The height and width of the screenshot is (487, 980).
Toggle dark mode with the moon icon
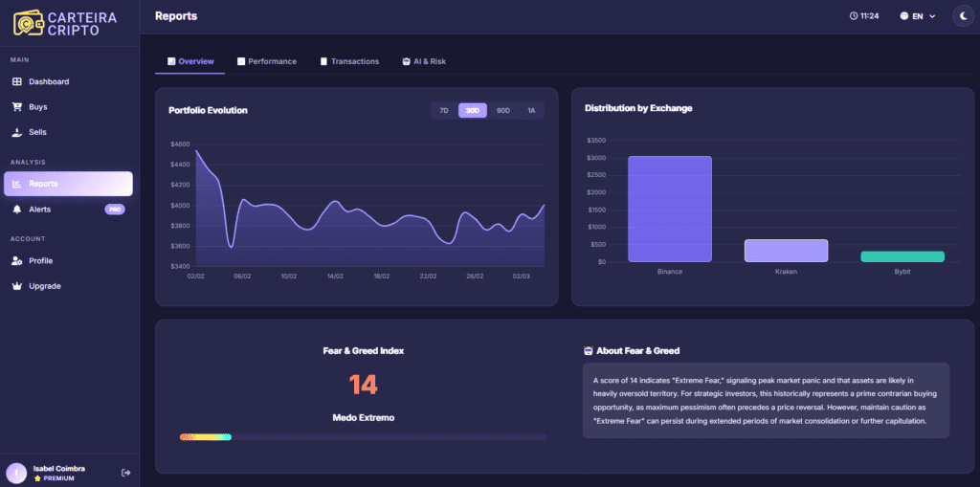(962, 16)
